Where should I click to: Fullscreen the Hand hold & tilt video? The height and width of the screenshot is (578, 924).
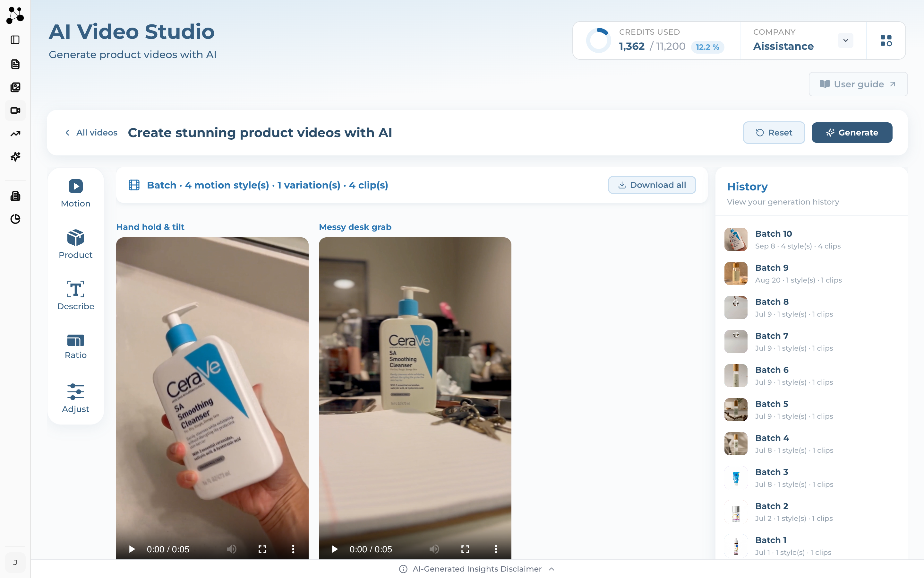[262, 549]
